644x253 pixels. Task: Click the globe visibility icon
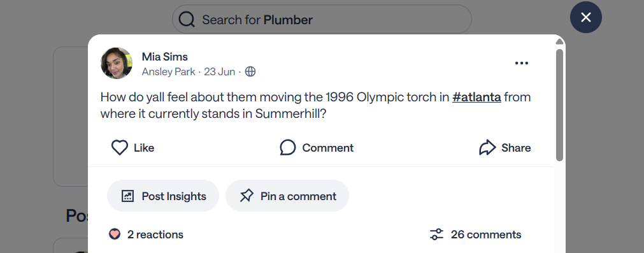[x=250, y=71]
